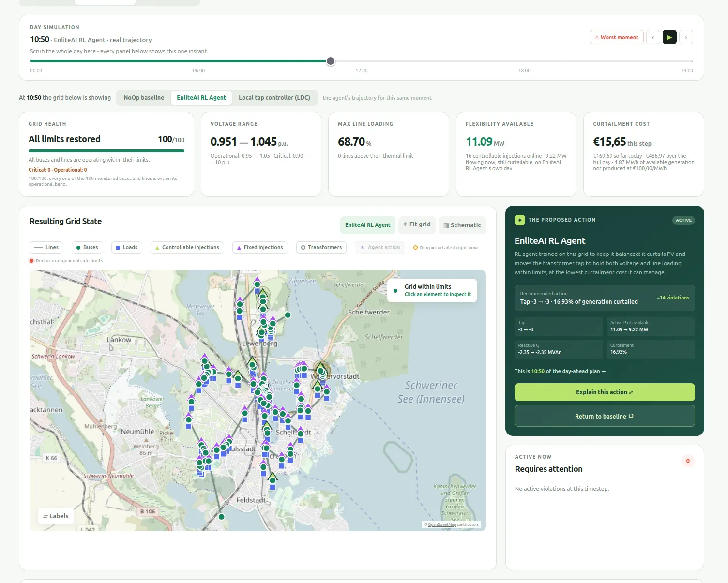Toggle Controllable injections on the map
Screen dimensions: 728x583
(187, 247)
